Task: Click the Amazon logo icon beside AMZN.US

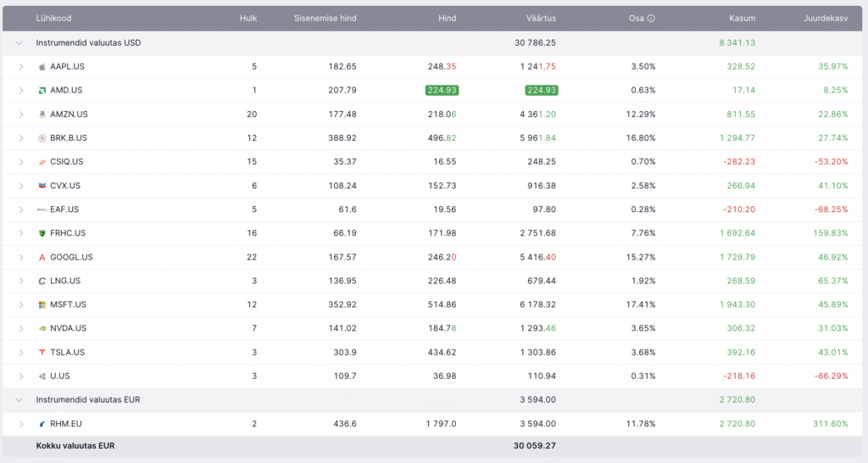Action: tap(42, 114)
